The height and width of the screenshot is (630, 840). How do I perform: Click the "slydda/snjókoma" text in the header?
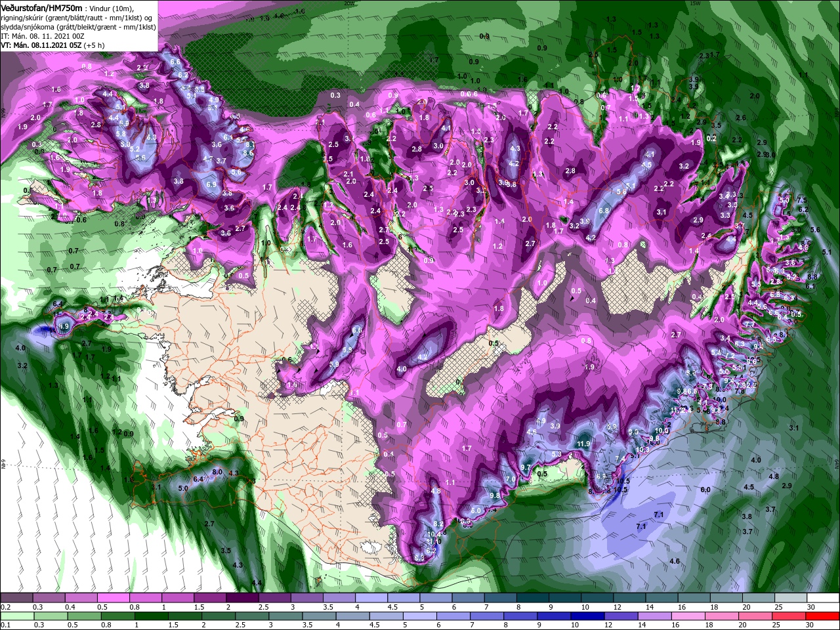click(x=26, y=27)
